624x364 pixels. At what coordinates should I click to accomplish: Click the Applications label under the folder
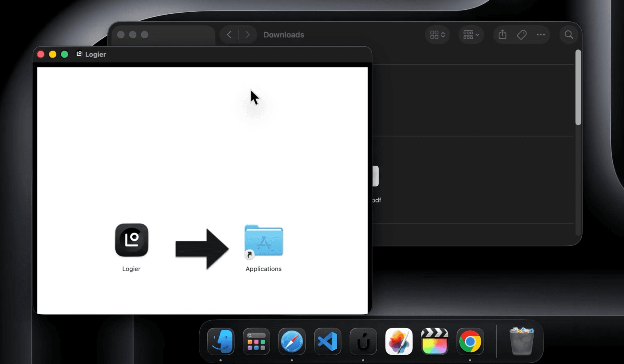(x=263, y=269)
